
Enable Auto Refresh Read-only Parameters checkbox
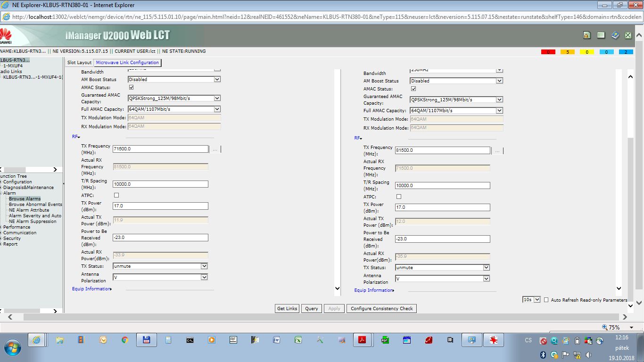(x=546, y=300)
